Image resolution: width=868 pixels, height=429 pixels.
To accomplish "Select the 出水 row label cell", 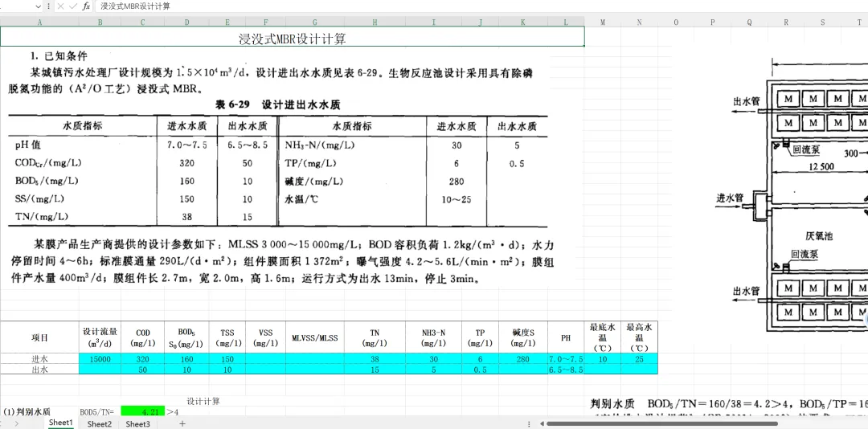I will [39, 370].
